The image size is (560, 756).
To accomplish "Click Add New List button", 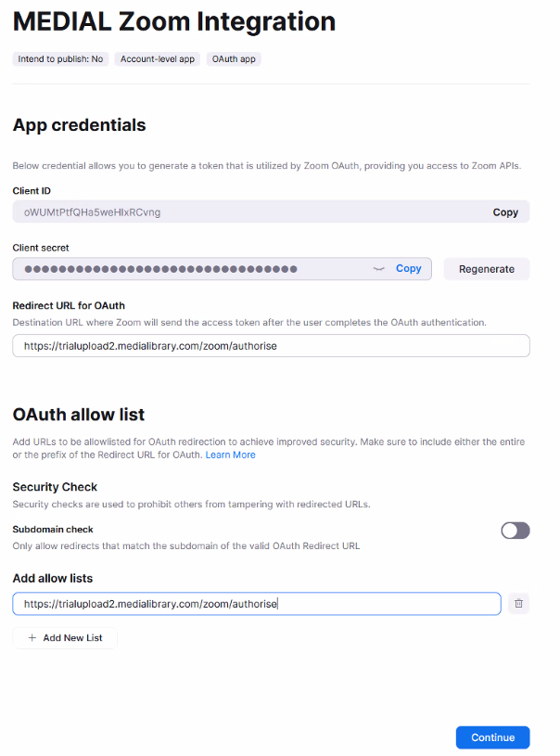I will coord(65,638).
